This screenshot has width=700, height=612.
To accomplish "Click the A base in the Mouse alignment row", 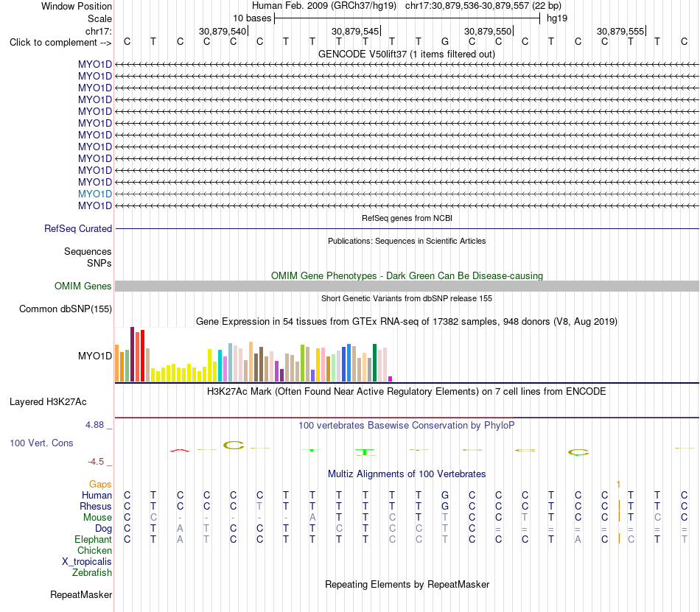I will pos(312,518).
